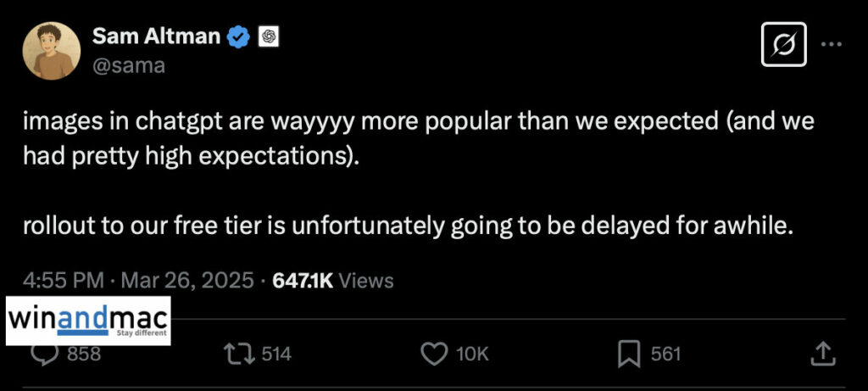Click the 10K likes count
This screenshot has height=391, width=868.
472,354
